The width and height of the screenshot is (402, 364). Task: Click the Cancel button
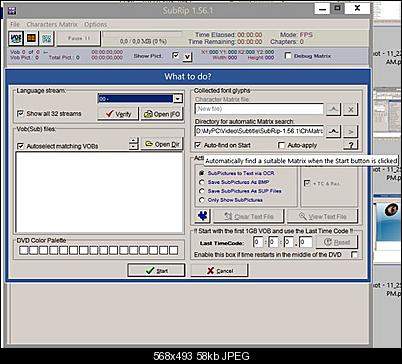[220, 270]
